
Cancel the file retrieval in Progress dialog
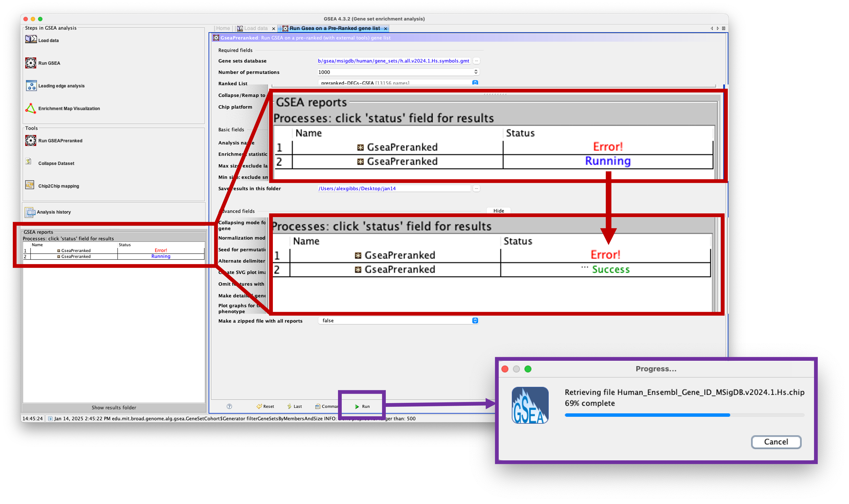click(x=776, y=442)
